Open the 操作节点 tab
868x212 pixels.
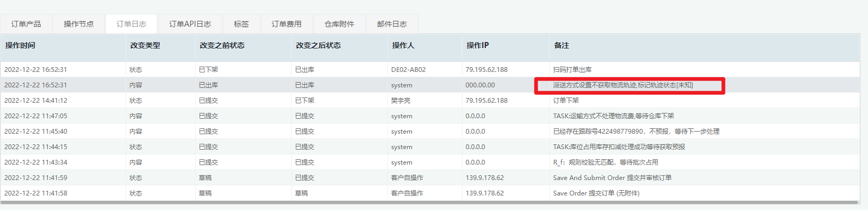[x=79, y=24]
